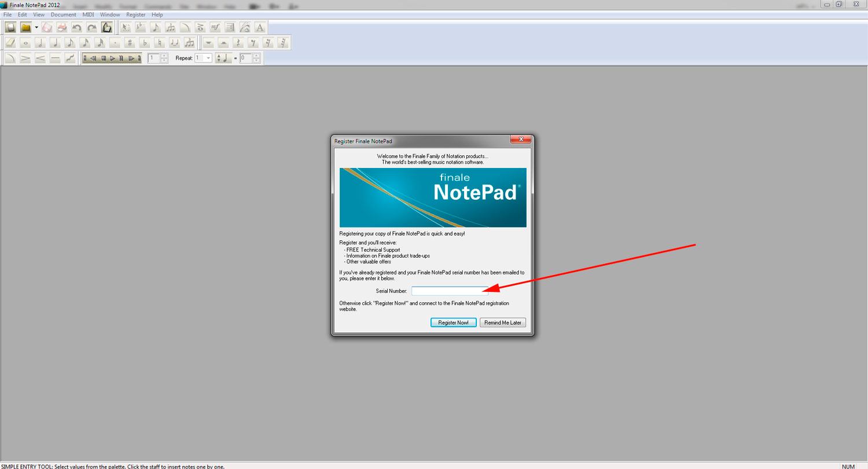The image size is (868, 469).
Task: Open the Edit menu
Action: (x=23, y=14)
